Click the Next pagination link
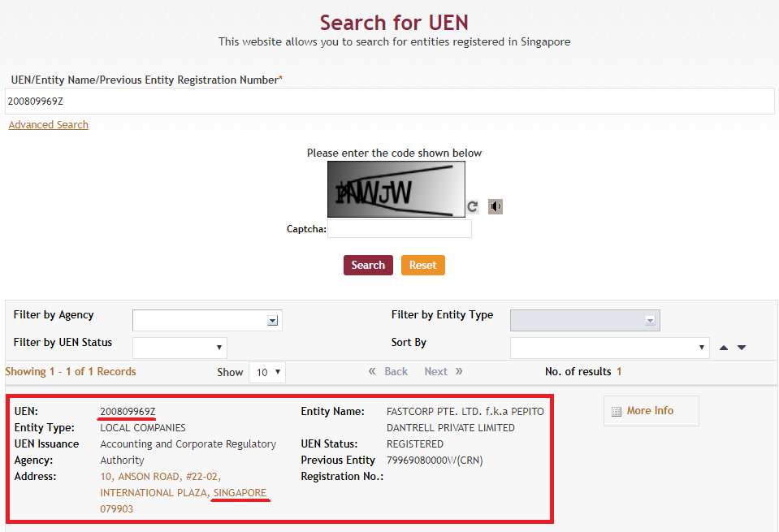The width and height of the screenshot is (779, 532). [435, 371]
